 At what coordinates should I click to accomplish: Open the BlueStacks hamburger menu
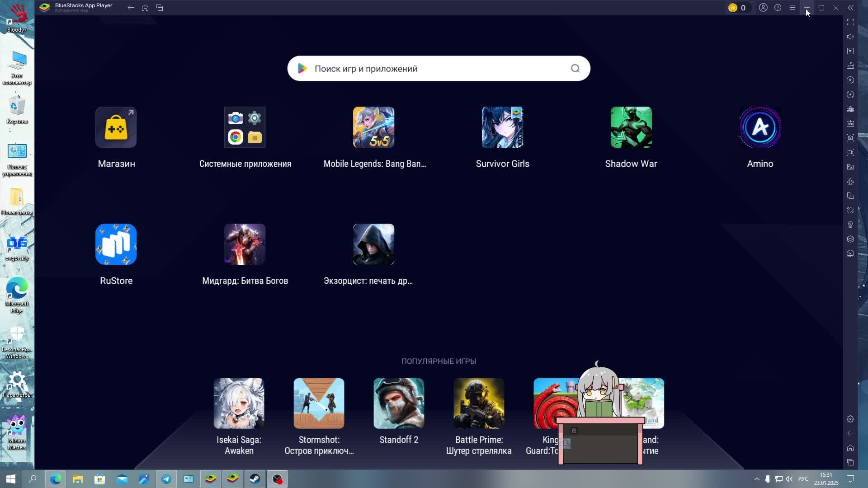(792, 8)
